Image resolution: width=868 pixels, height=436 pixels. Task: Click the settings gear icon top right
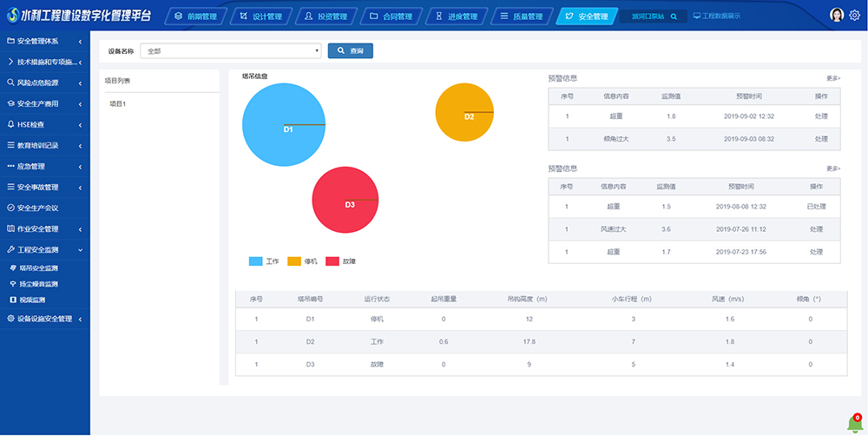(854, 16)
